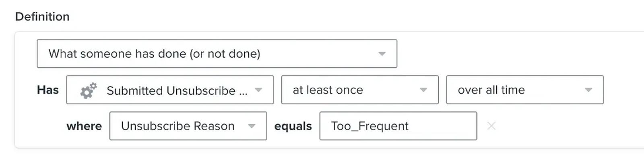Open the 'over all time' timeframe dropdown
This screenshot has width=644, height=161.
pyautogui.click(x=525, y=90)
